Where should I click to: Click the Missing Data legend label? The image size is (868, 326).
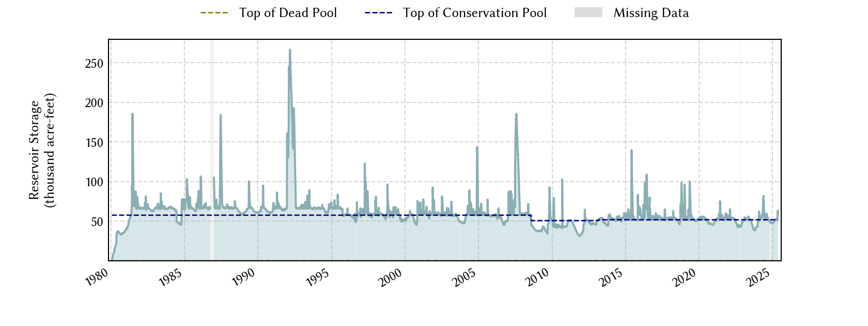click(x=651, y=13)
